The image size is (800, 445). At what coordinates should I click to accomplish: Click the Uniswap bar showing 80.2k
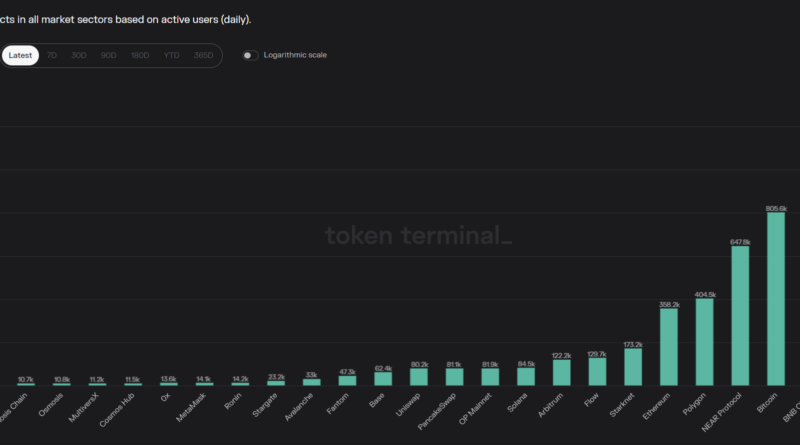pyautogui.click(x=418, y=377)
